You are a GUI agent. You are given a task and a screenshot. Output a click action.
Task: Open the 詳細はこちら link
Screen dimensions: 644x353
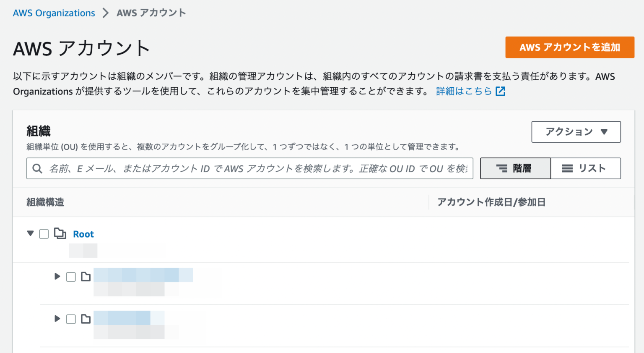464,91
